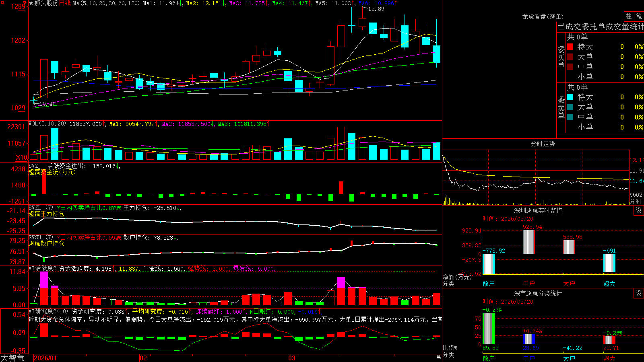This screenshot has width=644, height=362.
Task: Click the 散户 label under 深圳超赢实时监控
Action: point(489,284)
